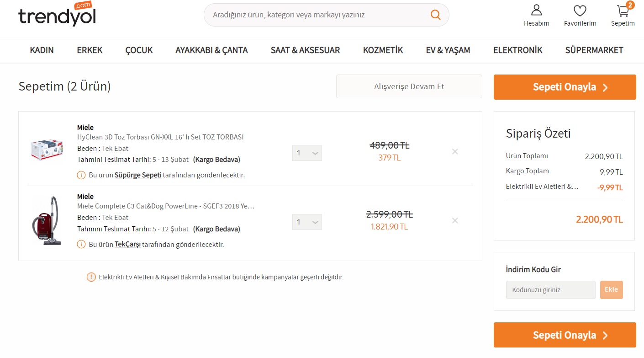Image resolution: width=644 pixels, height=358 pixels.
Task: Remove HyClean 3D Toz Torbası from cart
Action: coord(455,151)
